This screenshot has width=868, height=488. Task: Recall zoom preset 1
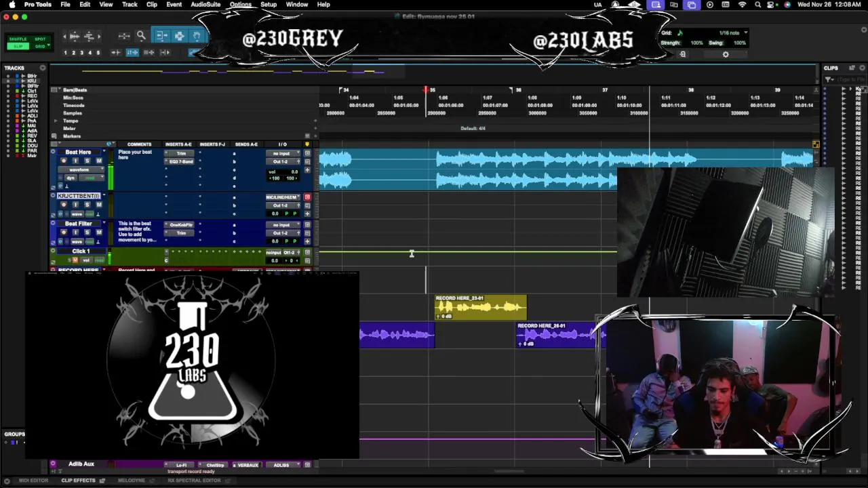(x=65, y=52)
